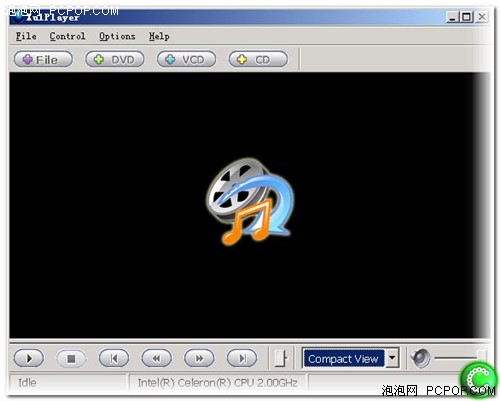Open the Help menu
This screenshot has height=401, width=500.
[x=159, y=36]
